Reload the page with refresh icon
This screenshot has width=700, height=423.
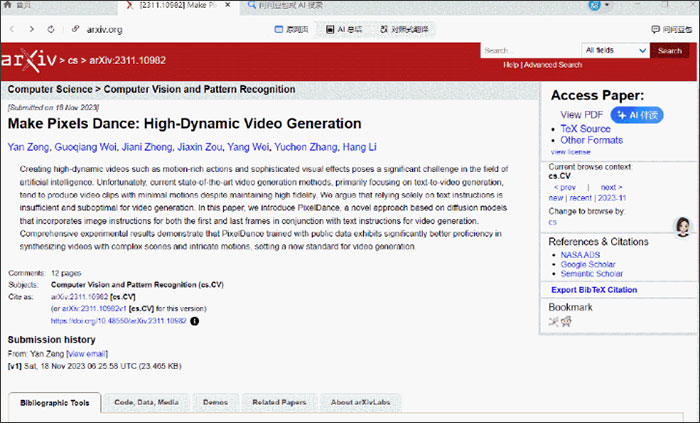(51, 29)
